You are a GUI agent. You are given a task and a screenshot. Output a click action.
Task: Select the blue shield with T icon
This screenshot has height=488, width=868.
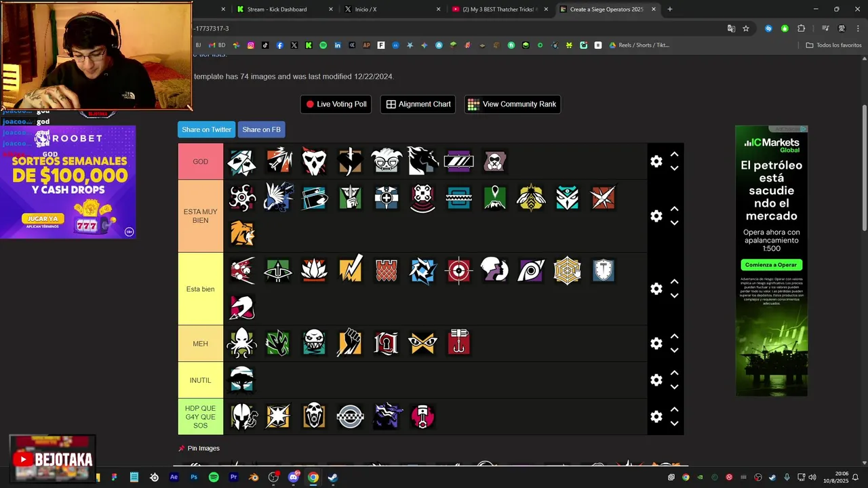pyautogui.click(x=604, y=270)
